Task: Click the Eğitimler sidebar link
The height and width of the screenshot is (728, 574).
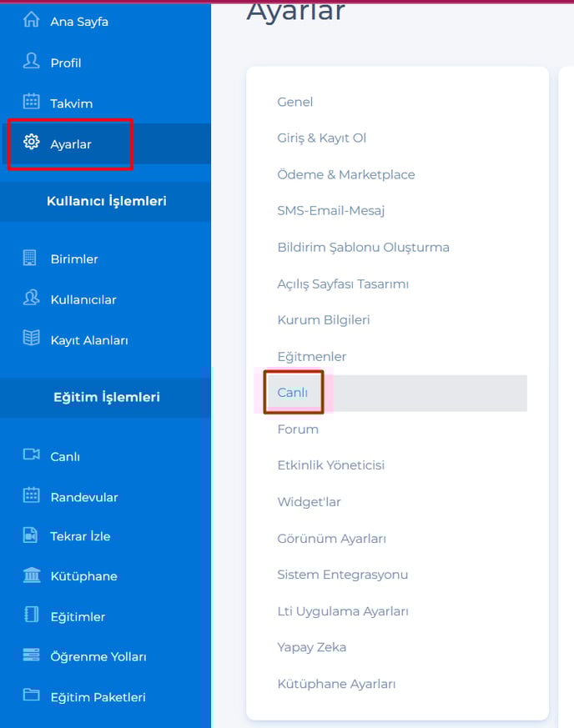Action: 78,616
